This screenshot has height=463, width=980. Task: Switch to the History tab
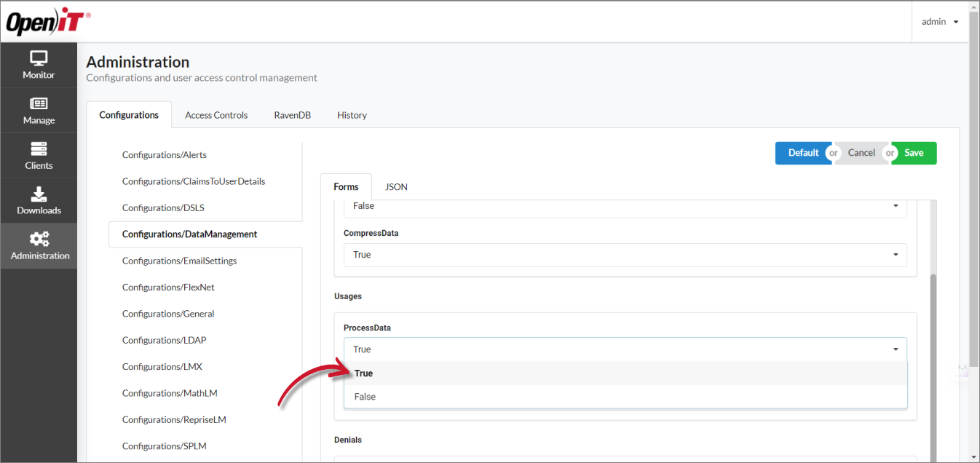coord(352,115)
